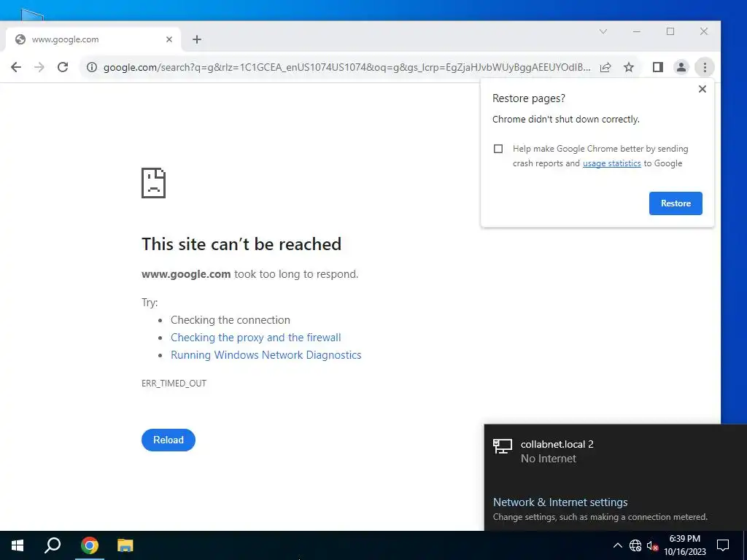Open the Chrome profile avatar
747x560 pixels.
point(681,67)
